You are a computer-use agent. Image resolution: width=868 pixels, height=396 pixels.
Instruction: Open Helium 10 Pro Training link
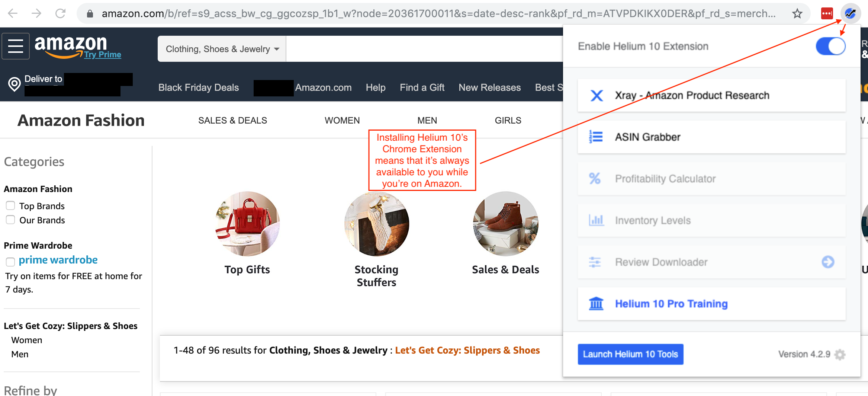pos(711,304)
